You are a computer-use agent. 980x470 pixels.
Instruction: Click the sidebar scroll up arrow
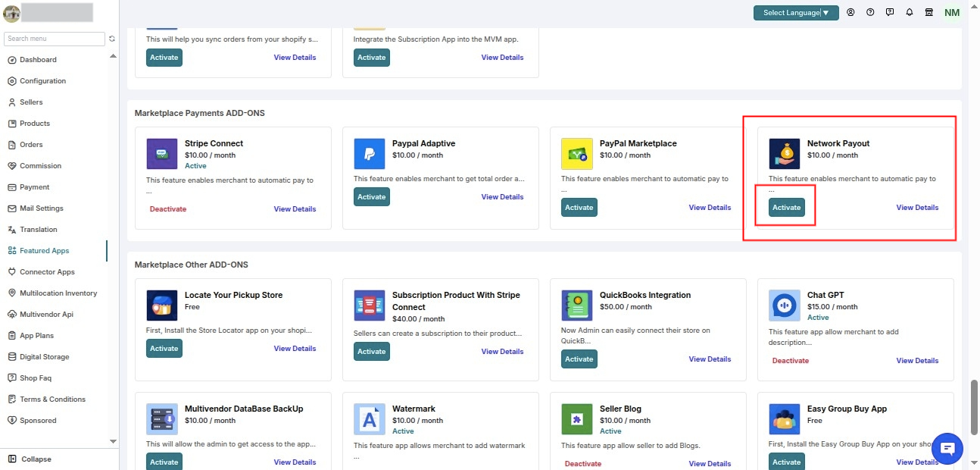click(114, 56)
